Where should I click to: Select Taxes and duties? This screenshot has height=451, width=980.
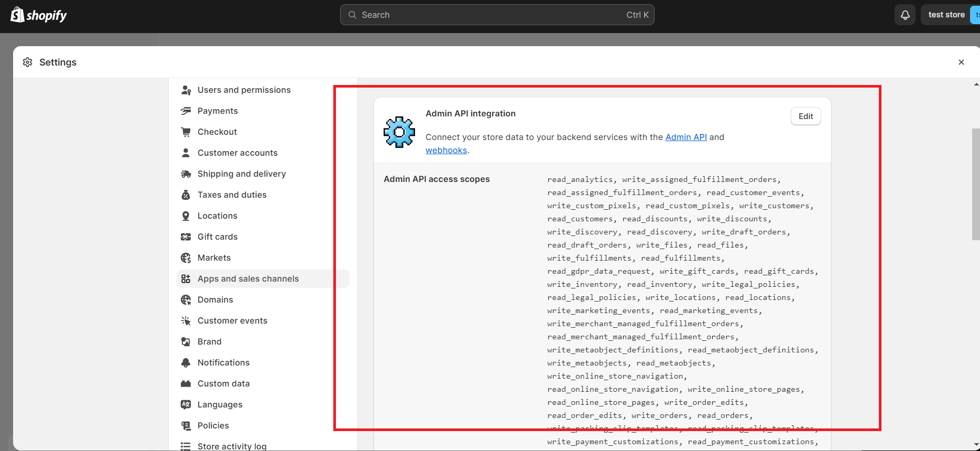[x=263, y=195]
